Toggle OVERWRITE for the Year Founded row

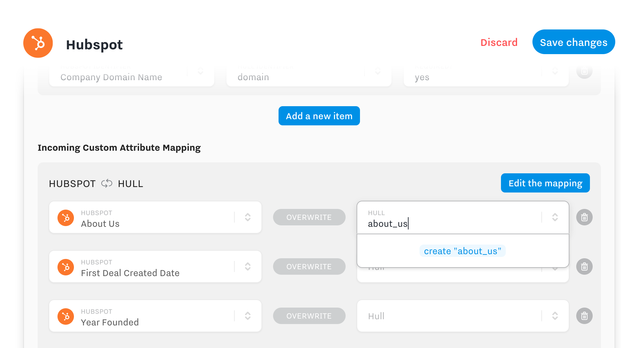[309, 316]
